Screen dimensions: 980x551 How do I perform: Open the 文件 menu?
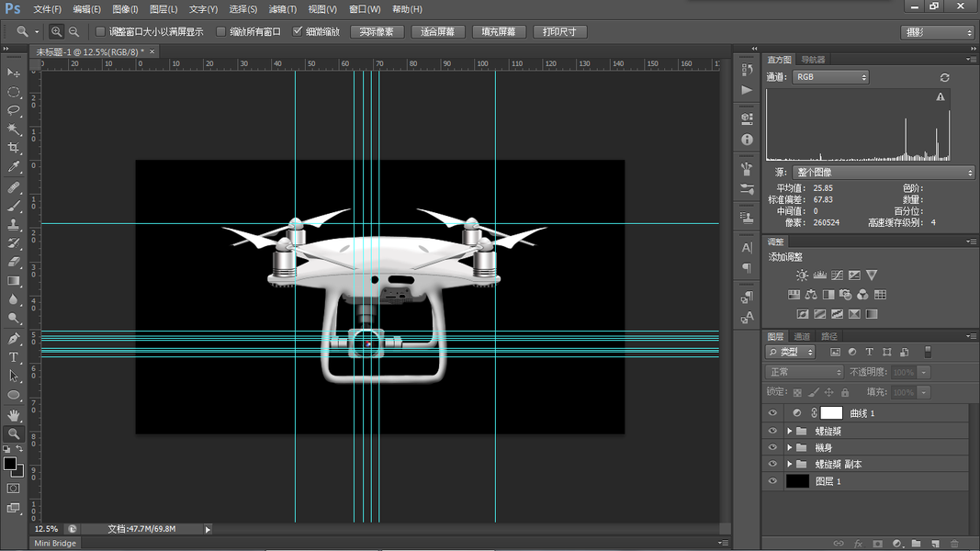coord(47,9)
